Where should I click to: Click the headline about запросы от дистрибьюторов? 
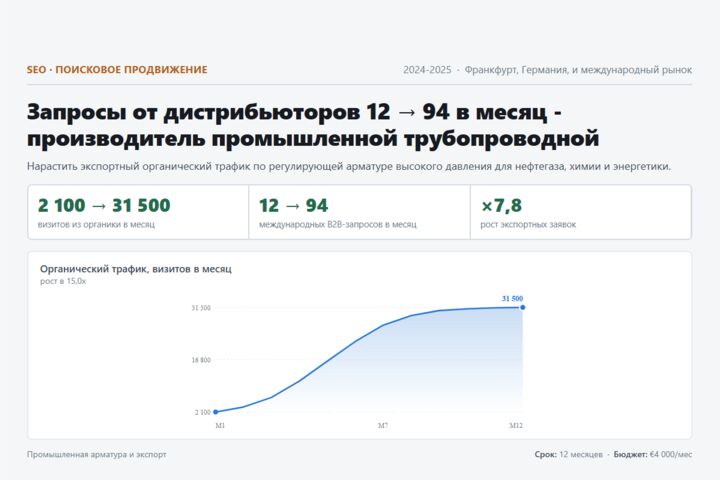pyautogui.click(x=313, y=125)
